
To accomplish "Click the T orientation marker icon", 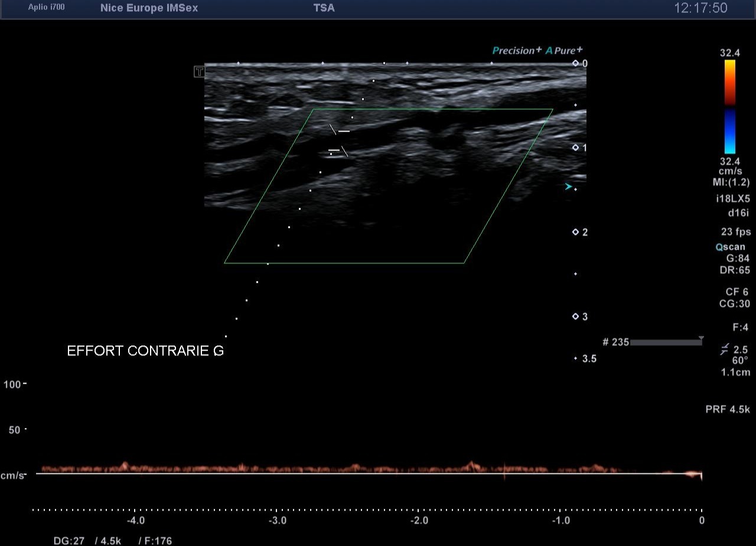I will [199, 72].
